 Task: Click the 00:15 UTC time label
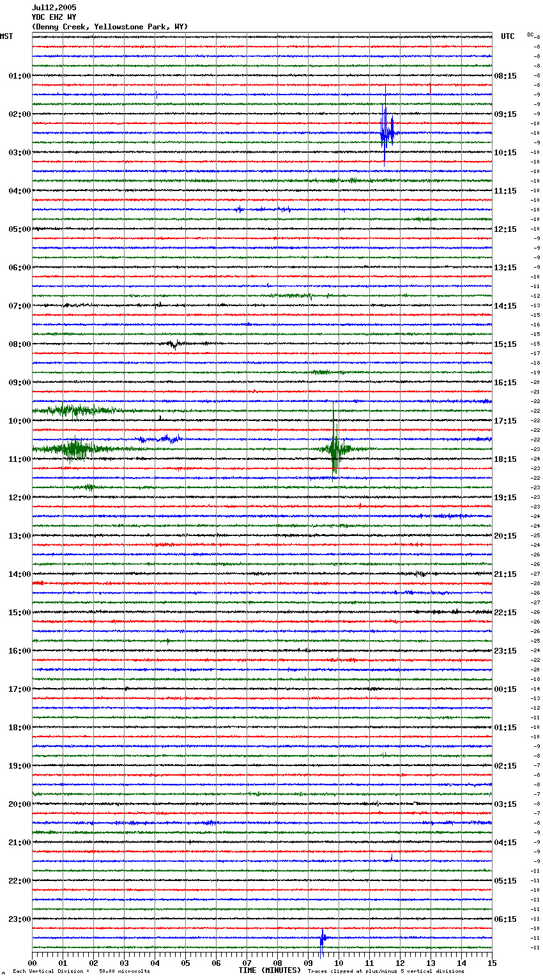[x=505, y=689]
